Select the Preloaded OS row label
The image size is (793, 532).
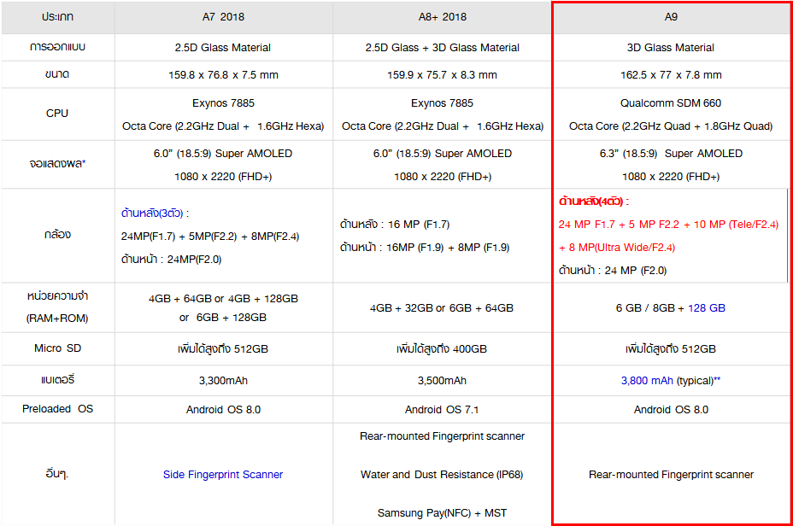tap(57, 409)
